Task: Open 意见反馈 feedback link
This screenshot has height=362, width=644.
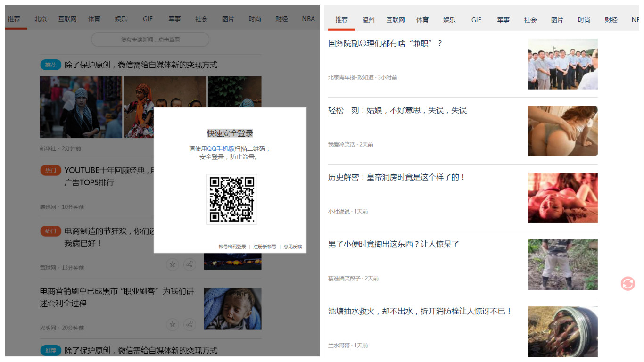Action: click(x=292, y=247)
